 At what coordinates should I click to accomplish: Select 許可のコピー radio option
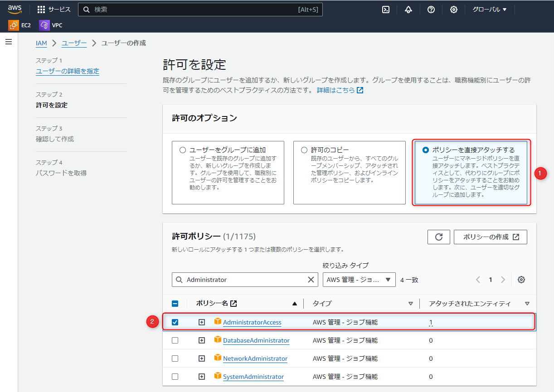point(304,150)
